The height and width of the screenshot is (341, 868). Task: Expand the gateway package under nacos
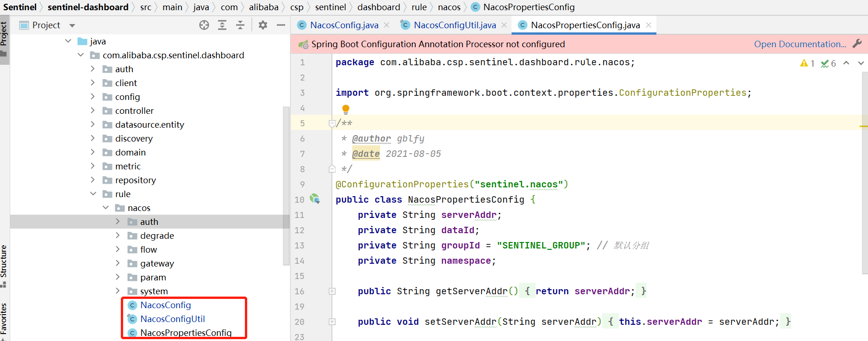pos(118,263)
